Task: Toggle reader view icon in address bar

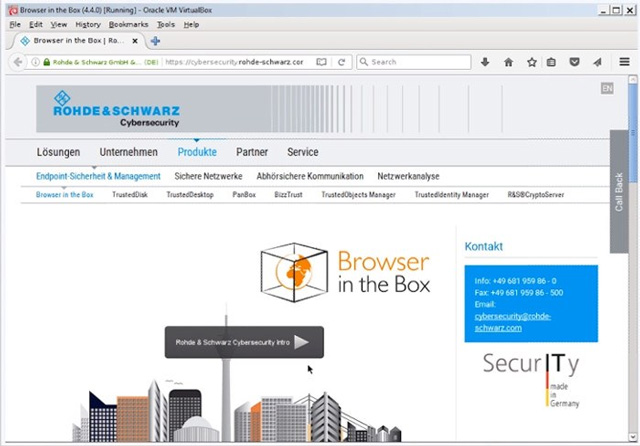Action: point(321,62)
